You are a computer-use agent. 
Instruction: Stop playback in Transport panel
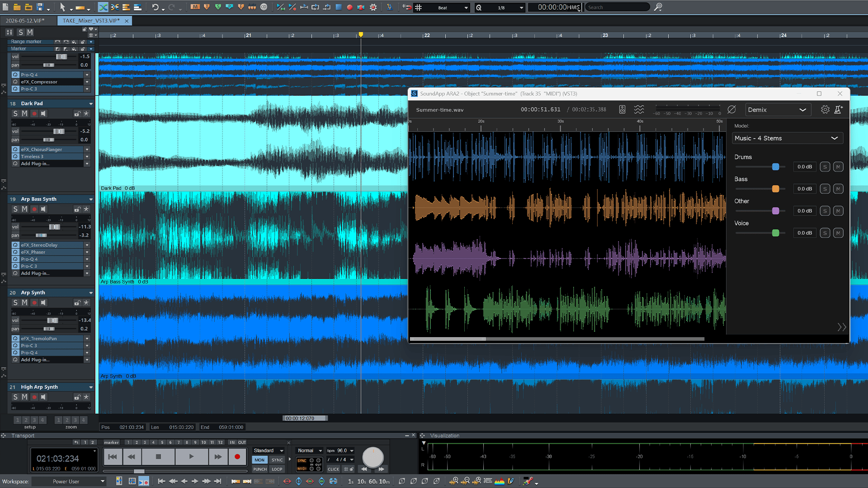(x=158, y=457)
